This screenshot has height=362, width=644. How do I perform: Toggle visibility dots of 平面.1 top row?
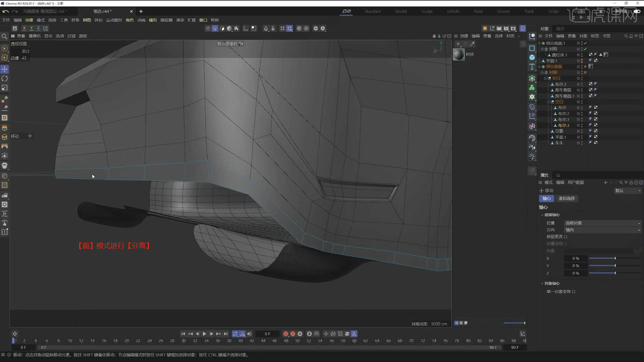(582, 61)
